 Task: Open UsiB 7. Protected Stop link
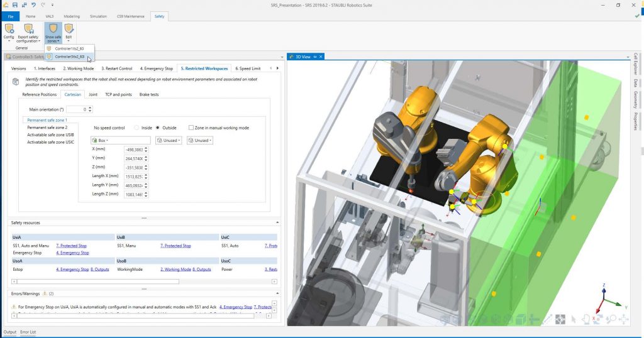click(175, 246)
